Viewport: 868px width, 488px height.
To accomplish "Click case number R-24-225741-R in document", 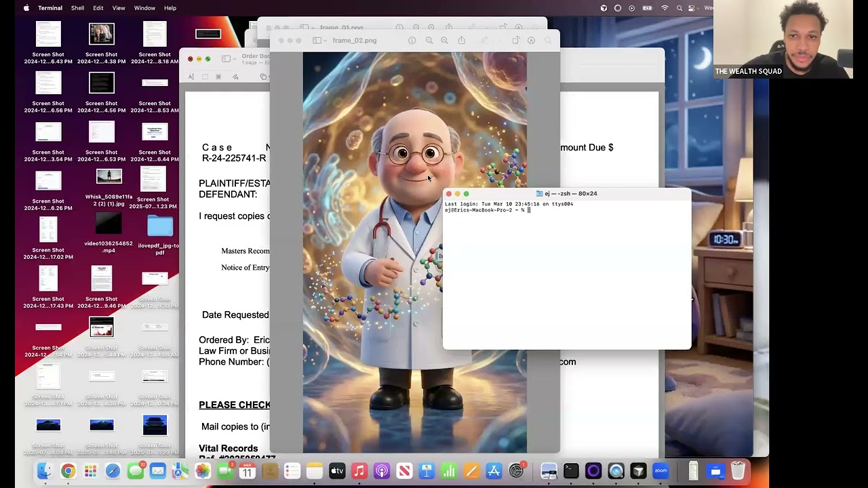I will (234, 159).
